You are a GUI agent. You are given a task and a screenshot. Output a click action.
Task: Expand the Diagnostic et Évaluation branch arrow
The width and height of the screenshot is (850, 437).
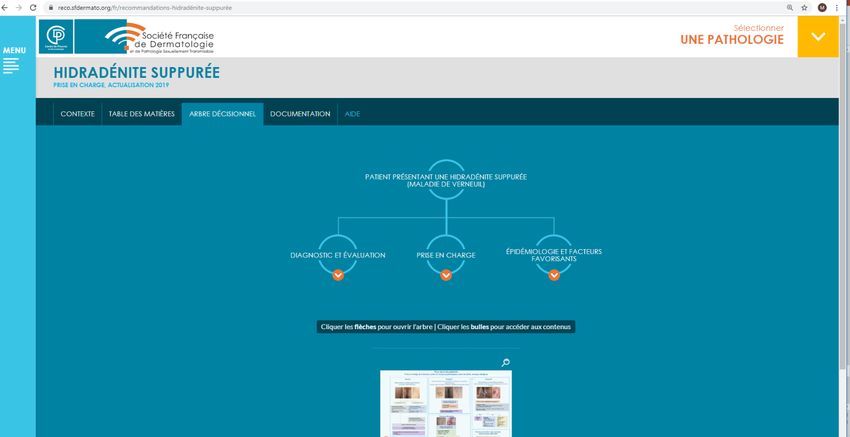pyautogui.click(x=338, y=275)
